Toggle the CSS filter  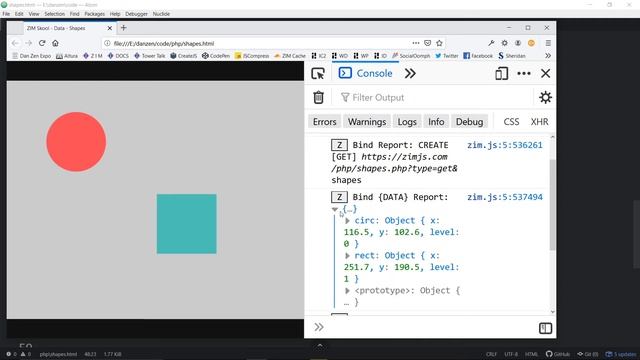pyautogui.click(x=511, y=122)
